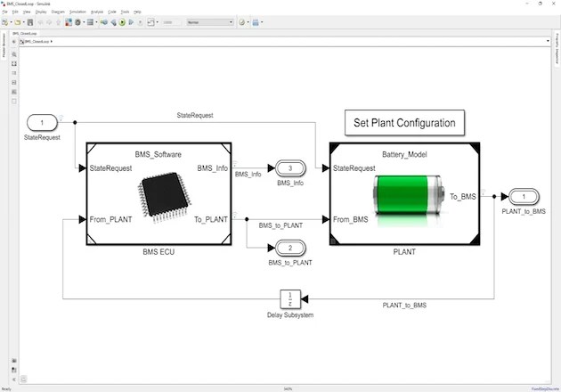Open the Library Browser icon
Viewport: 561px width, 392px height.
(69, 22)
